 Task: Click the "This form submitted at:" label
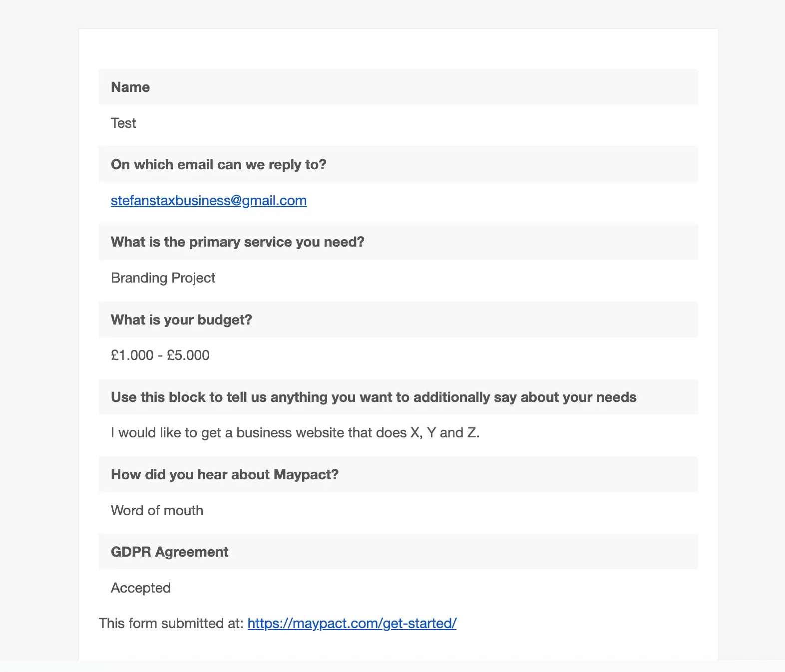[171, 624]
